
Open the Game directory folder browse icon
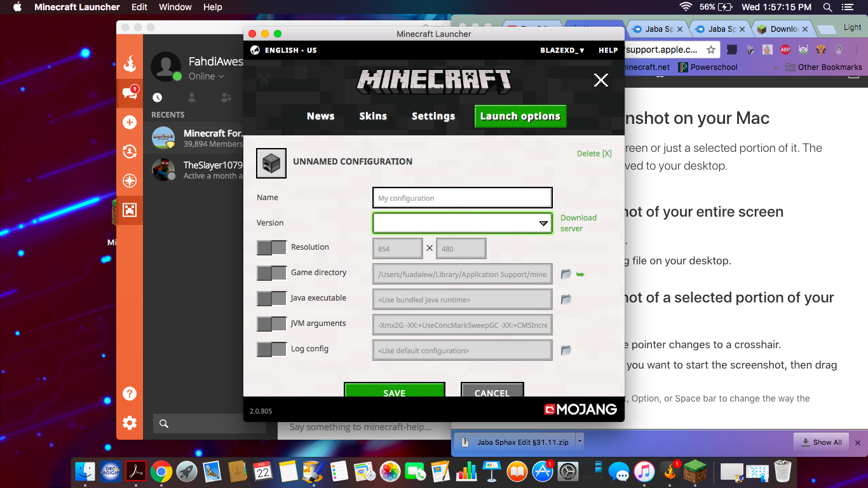tap(566, 274)
